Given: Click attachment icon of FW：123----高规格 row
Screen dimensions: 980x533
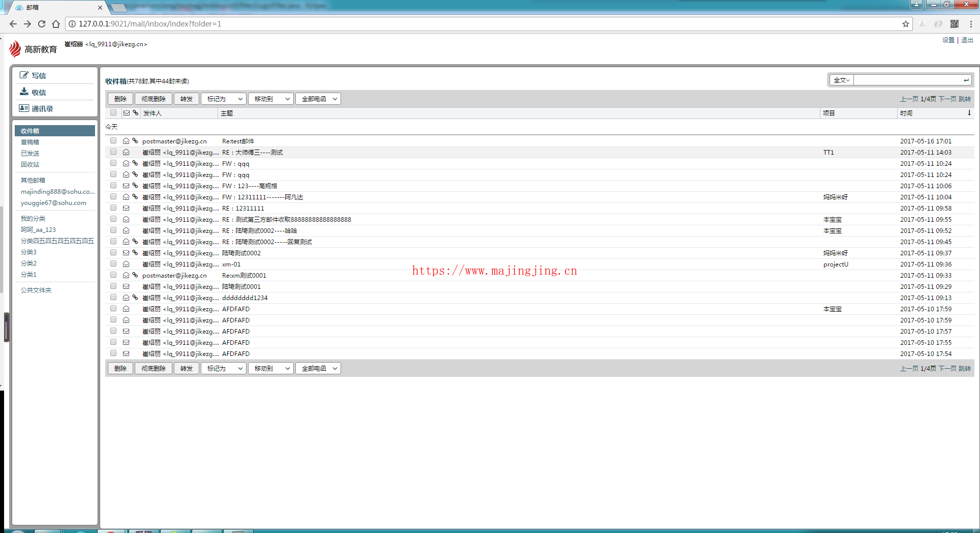Looking at the screenshot, I should coord(135,186).
